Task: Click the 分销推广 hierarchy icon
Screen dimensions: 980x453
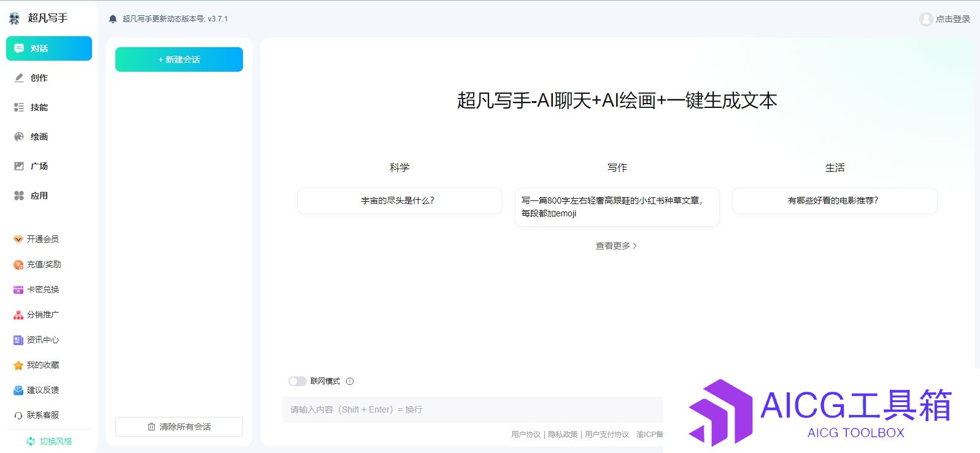Action: click(18, 315)
